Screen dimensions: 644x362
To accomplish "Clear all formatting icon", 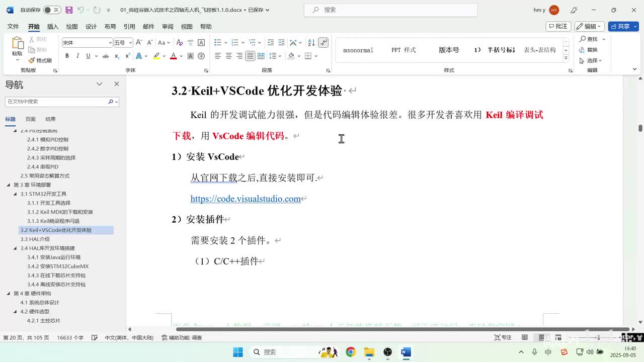I will (x=179, y=43).
